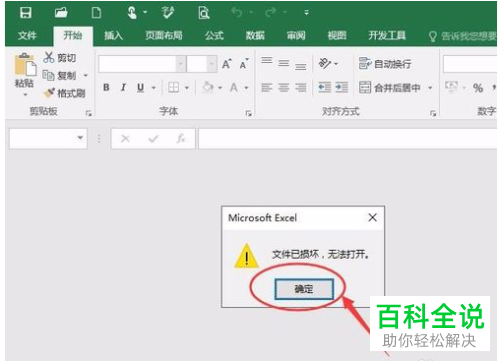
Task: Click the Fill Color bucket icon
Action: coord(208,87)
